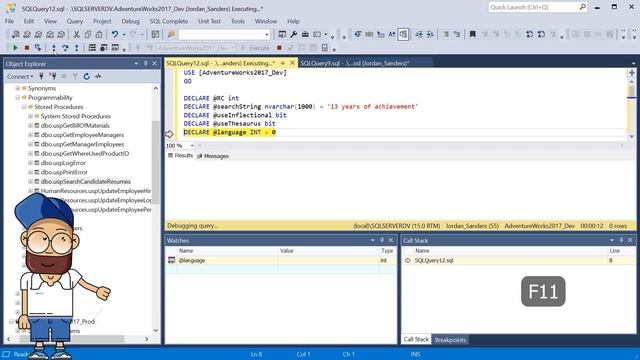Click the Step Out debug icon
This screenshot has height=360, width=640.
pos(77,48)
